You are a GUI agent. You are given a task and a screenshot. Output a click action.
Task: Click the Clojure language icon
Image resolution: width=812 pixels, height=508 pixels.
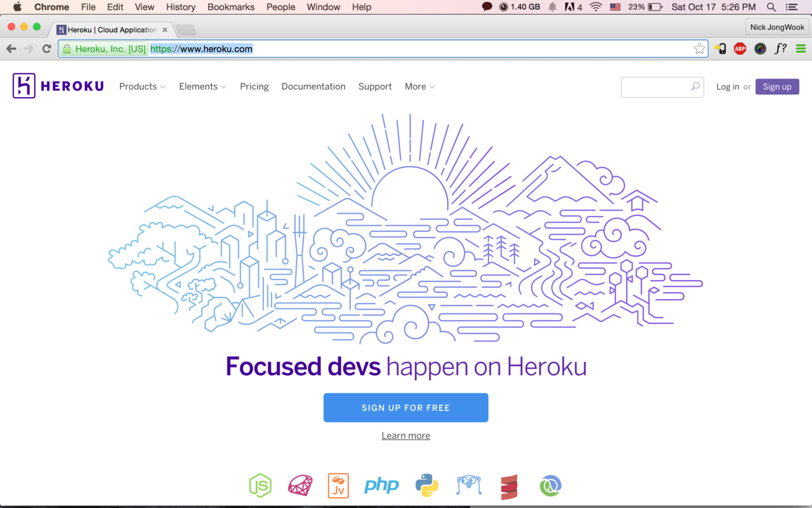(550, 485)
